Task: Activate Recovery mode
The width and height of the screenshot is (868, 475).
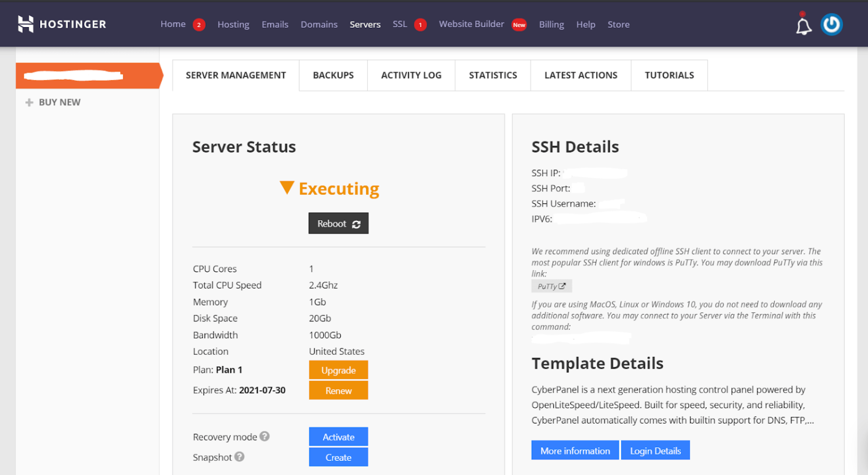Action: pos(338,436)
